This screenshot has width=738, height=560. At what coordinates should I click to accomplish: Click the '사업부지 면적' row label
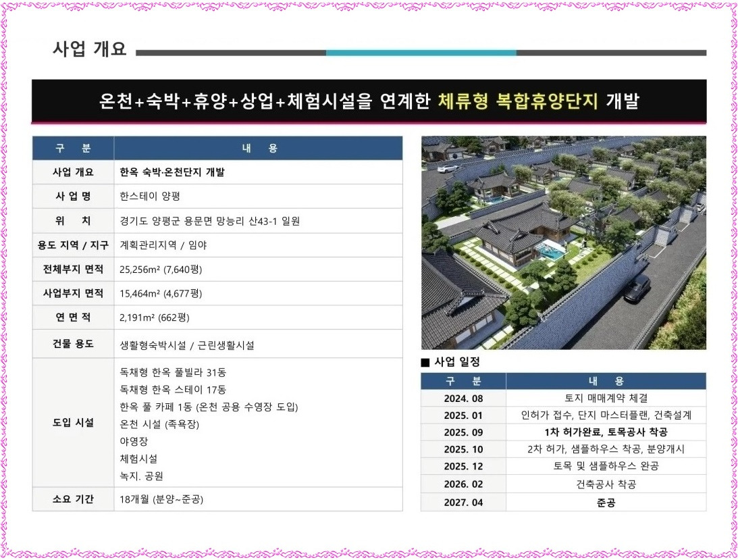[73, 293]
